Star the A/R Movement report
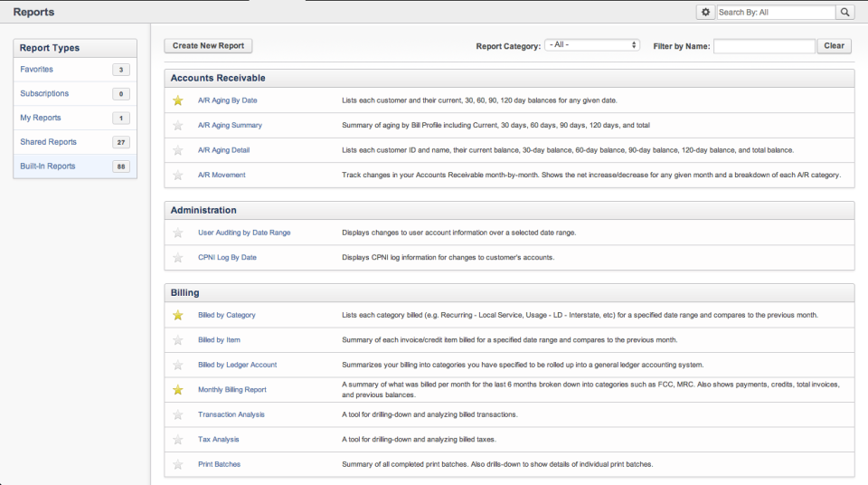 (178, 175)
